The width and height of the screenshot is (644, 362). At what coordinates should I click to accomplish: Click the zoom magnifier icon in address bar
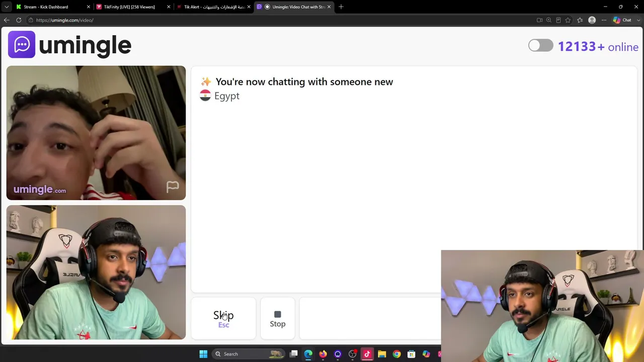click(x=549, y=20)
